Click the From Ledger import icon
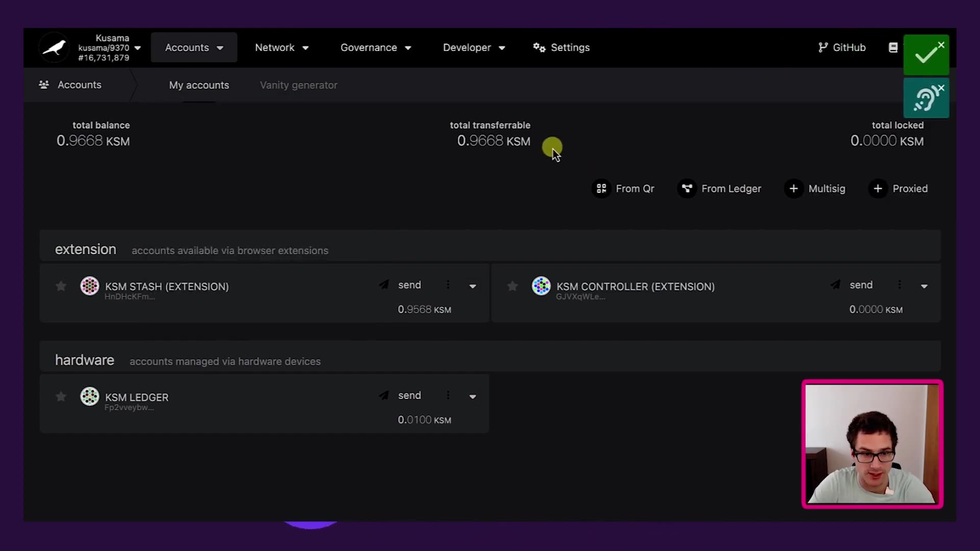The image size is (980, 551). 688,188
